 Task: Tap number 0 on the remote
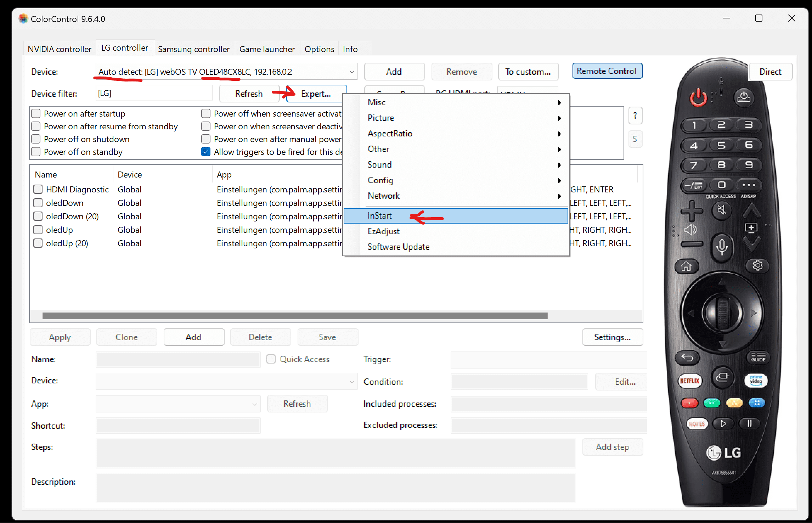pos(721,185)
